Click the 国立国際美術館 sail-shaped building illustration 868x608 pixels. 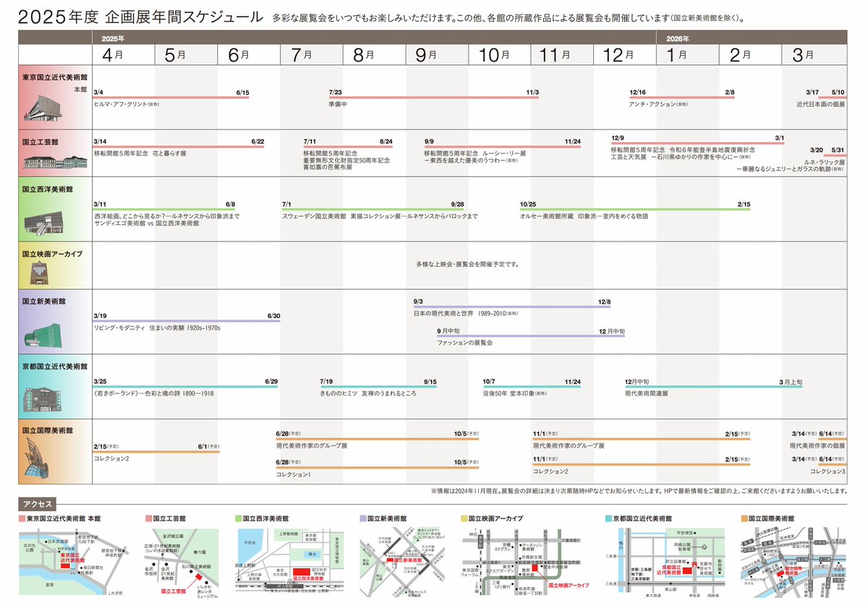(38, 458)
